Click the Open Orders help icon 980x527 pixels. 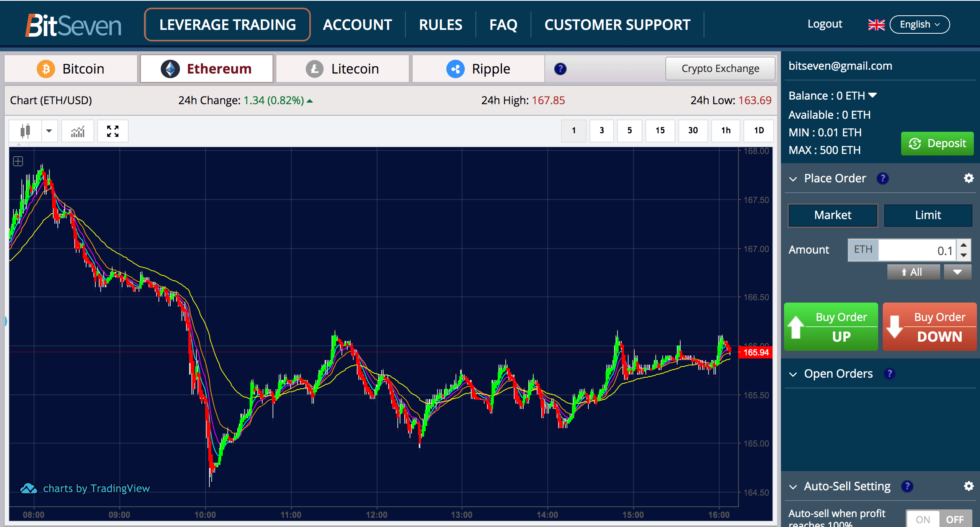[890, 373]
